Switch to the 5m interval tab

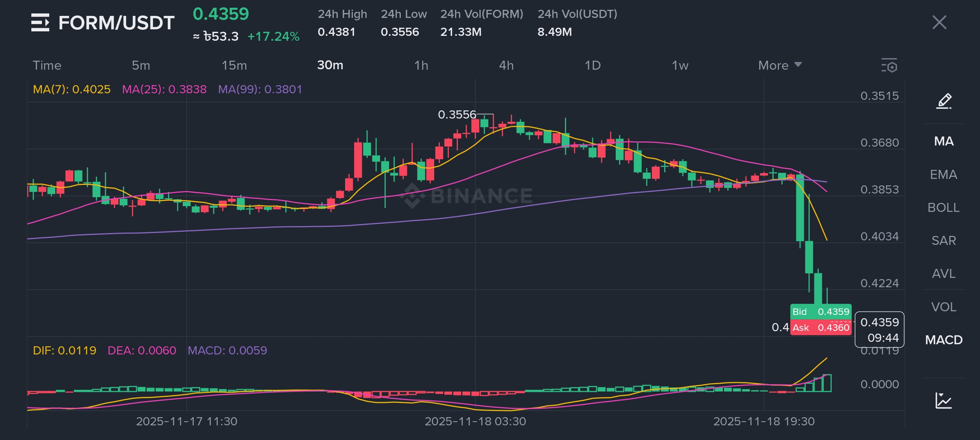click(x=141, y=65)
